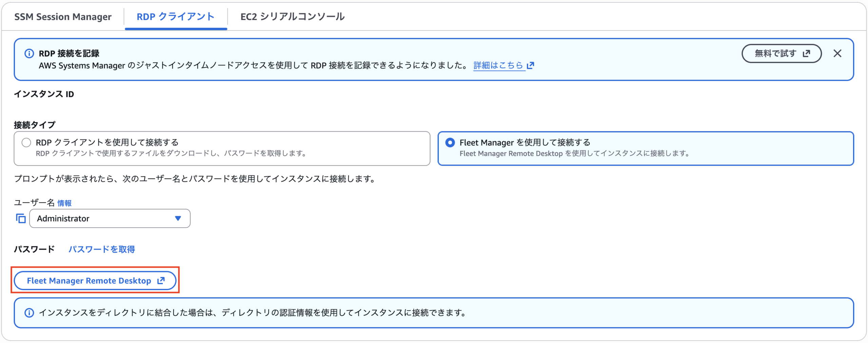This screenshot has width=868, height=343.
Task: Copy the username with the copy icon
Action: [21, 218]
